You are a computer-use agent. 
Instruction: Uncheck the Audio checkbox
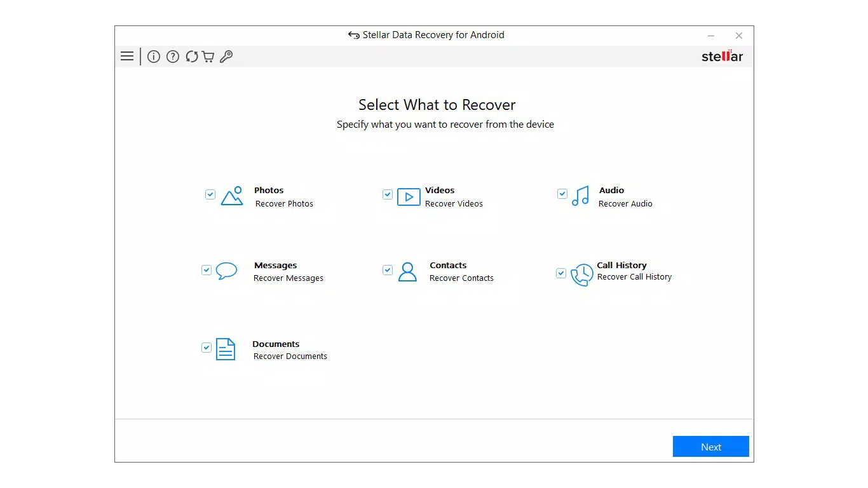tap(562, 194)
